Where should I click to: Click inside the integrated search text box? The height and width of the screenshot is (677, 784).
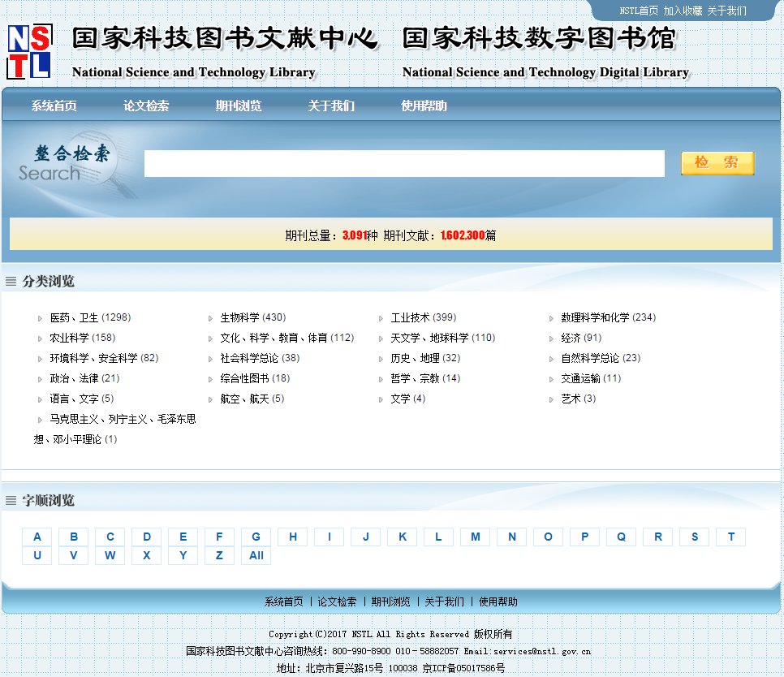point(404,163)
